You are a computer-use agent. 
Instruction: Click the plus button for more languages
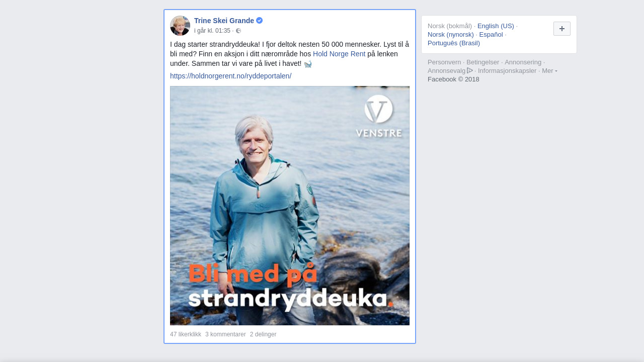[x=562, y=29]
